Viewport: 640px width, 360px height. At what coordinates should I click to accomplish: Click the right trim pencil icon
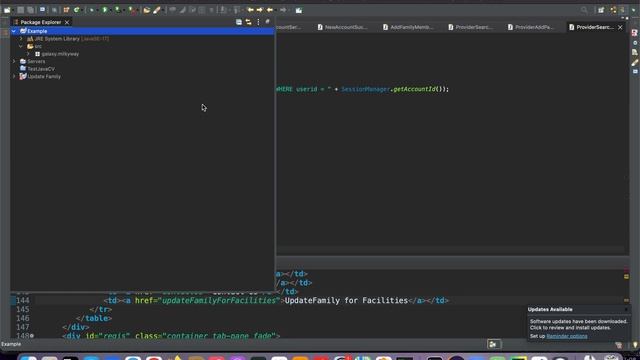[635, 62]
